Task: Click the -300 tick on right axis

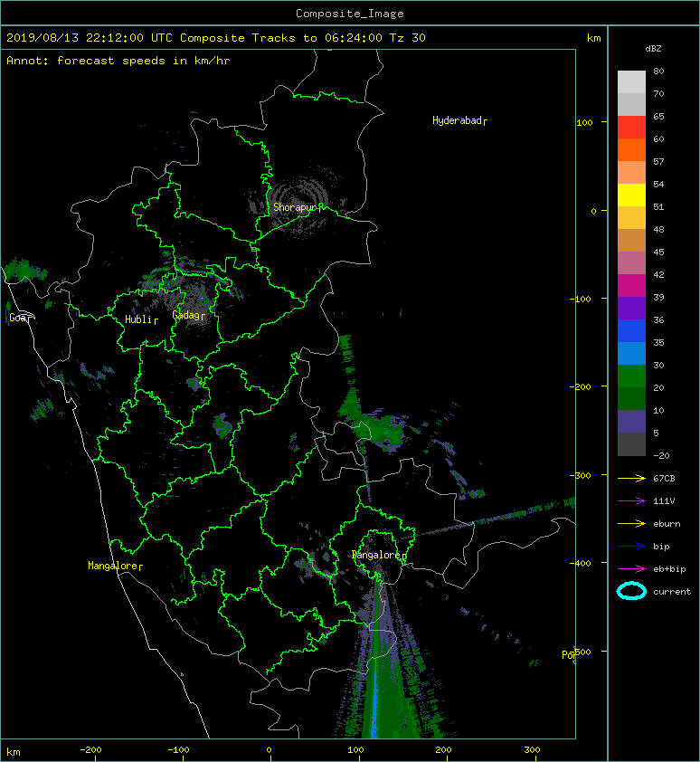Action: [580, 475]
